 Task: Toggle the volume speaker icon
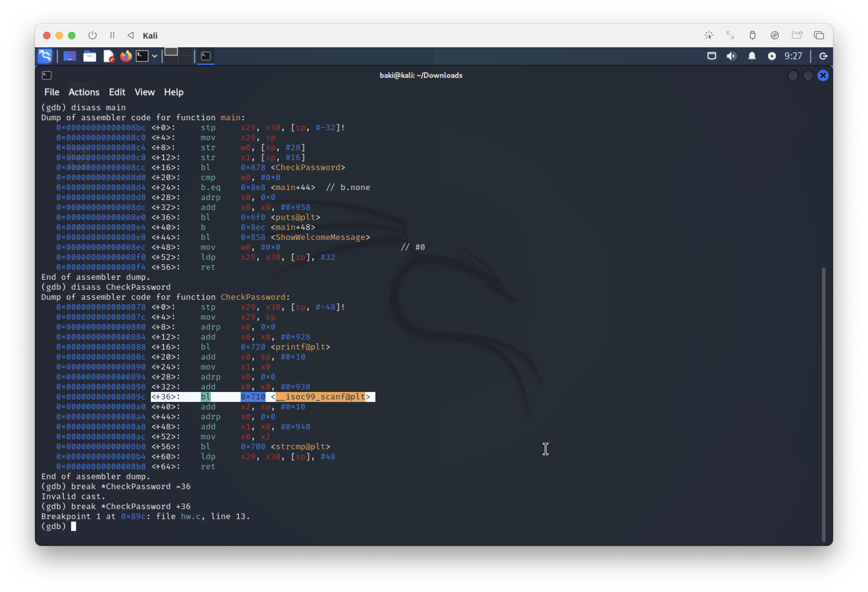pyautogui.click(x=731, y=56)
